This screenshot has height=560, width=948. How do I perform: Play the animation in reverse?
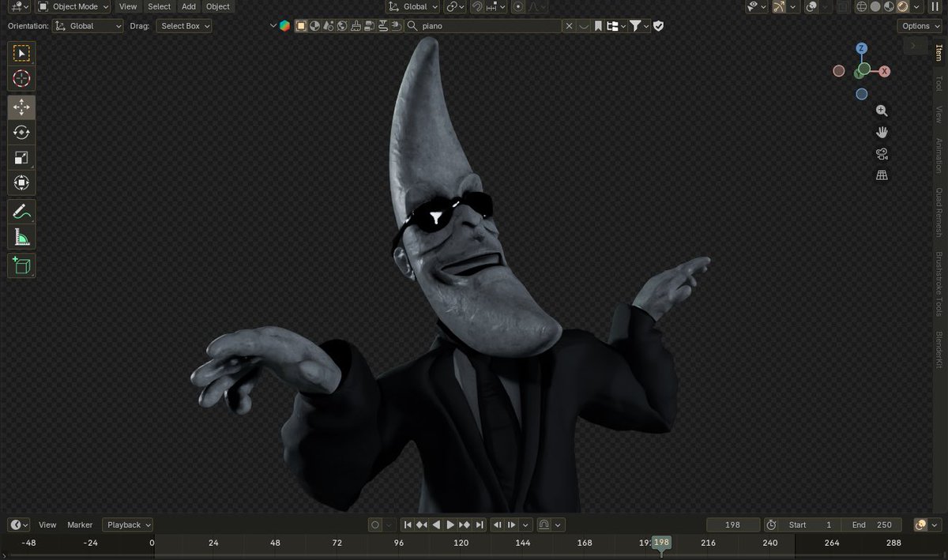click(436, 524)
